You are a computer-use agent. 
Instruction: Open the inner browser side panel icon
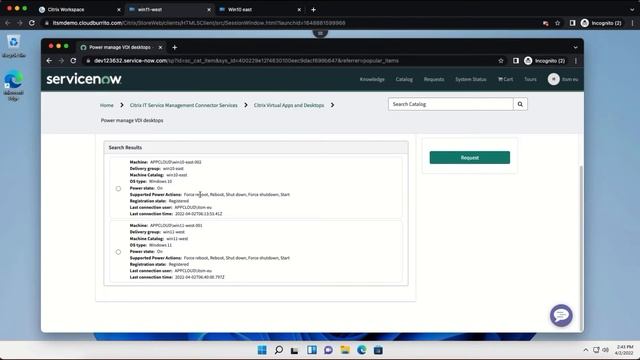pos(516,61)
